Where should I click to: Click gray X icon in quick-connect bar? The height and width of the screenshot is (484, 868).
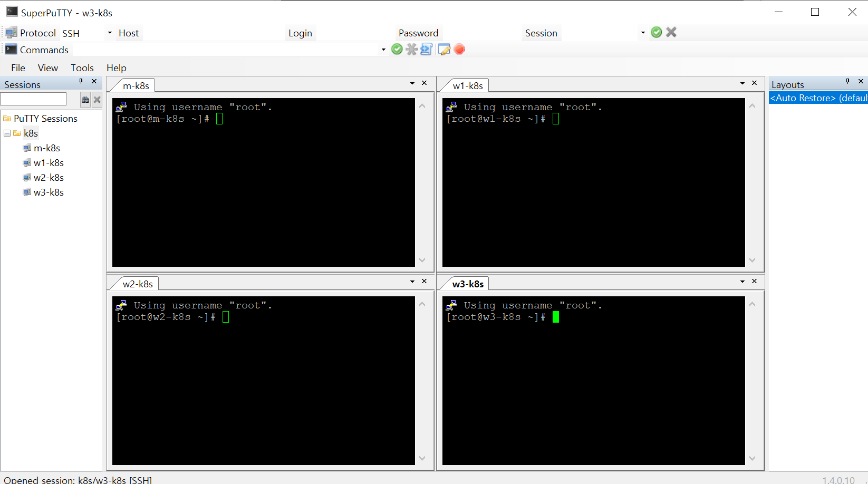(x=671, y=32)
